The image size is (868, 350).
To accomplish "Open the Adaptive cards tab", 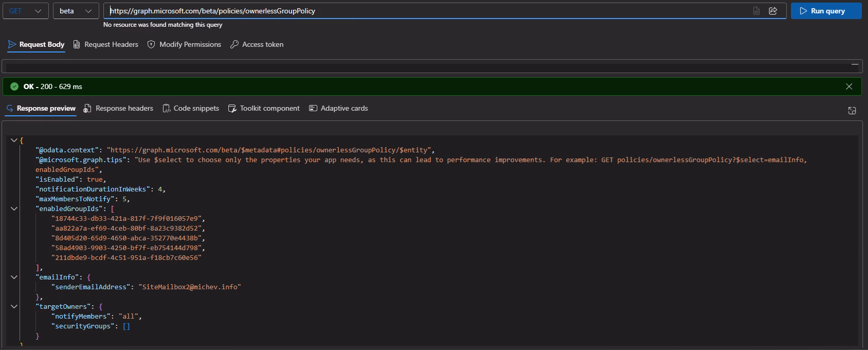I will pyautogui.click(x=339, y=109).
